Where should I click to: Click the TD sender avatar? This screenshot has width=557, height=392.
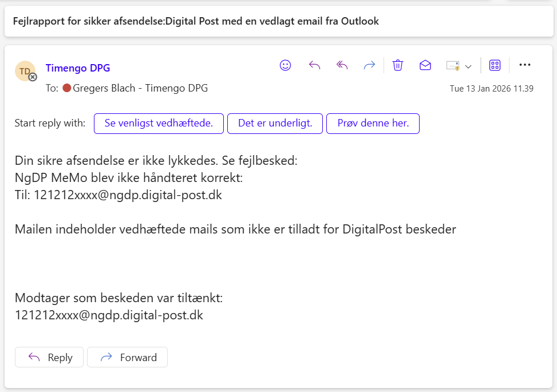[x=25, y=71]
